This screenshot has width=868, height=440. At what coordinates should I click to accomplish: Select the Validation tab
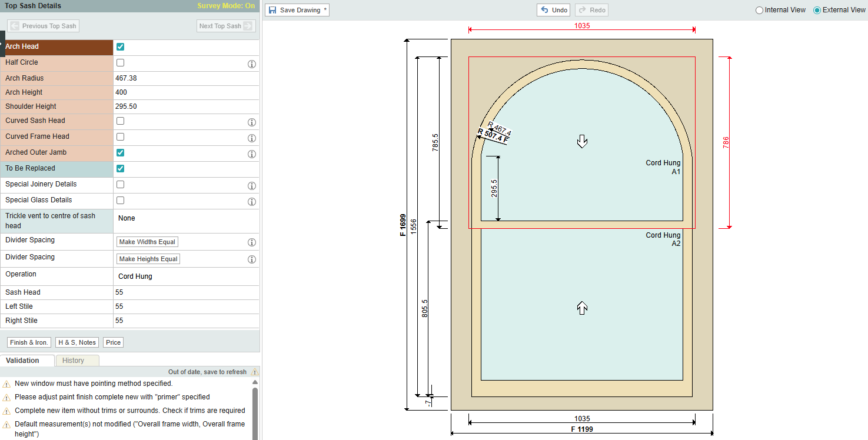[23, 361]
